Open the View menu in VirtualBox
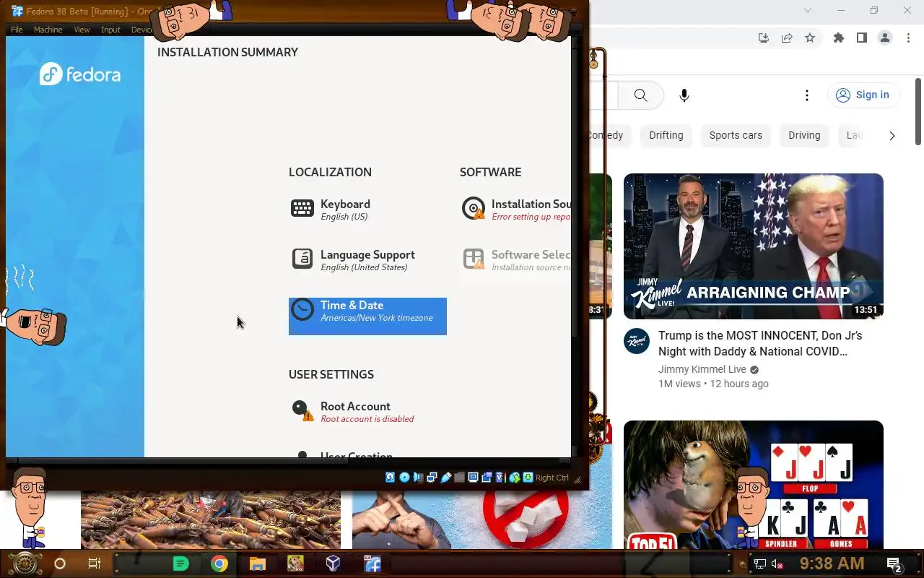Viewport: 924px width, 578px height. pos(82,30)
